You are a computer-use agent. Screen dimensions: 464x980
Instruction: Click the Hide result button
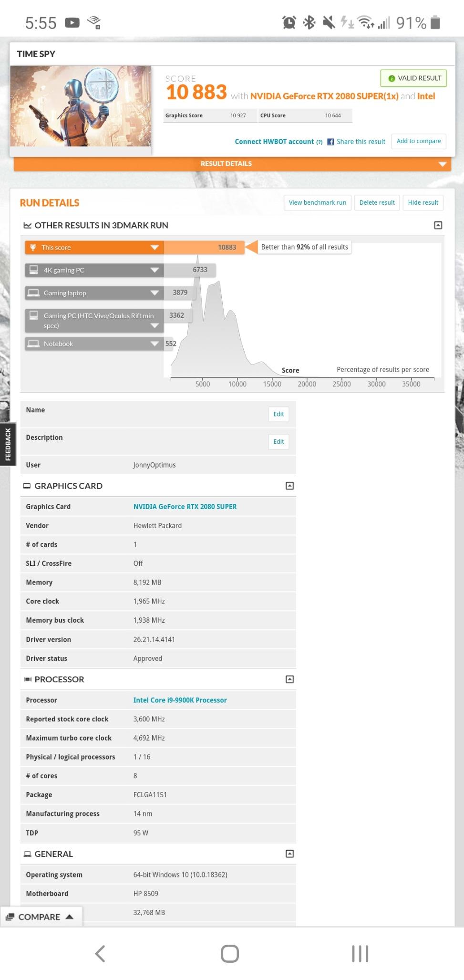click(x=423, y=202)
